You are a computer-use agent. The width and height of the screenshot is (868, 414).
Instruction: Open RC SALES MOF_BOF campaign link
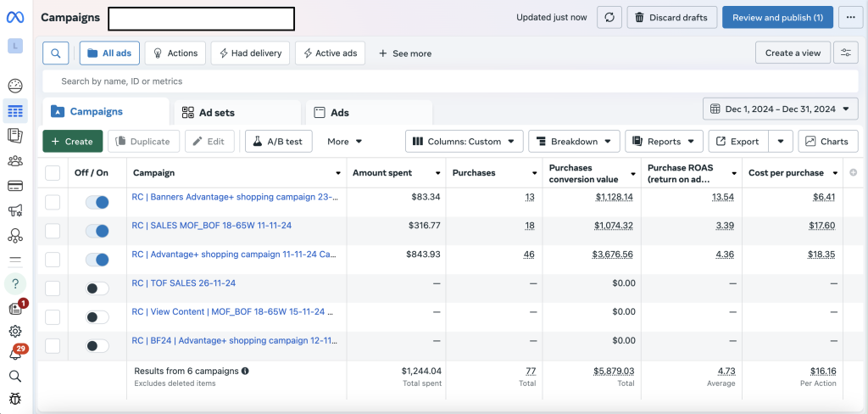coord(211,226)
